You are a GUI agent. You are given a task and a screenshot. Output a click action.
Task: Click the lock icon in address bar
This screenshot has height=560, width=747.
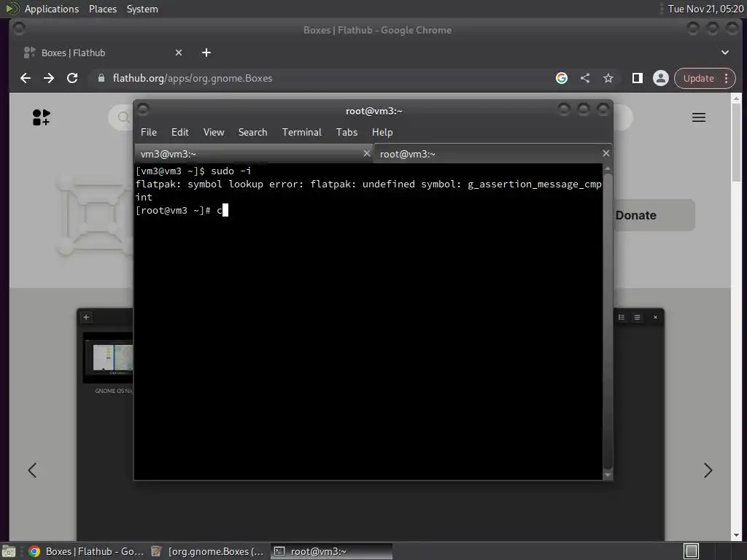pyautogui.click(x=101, y=78)
